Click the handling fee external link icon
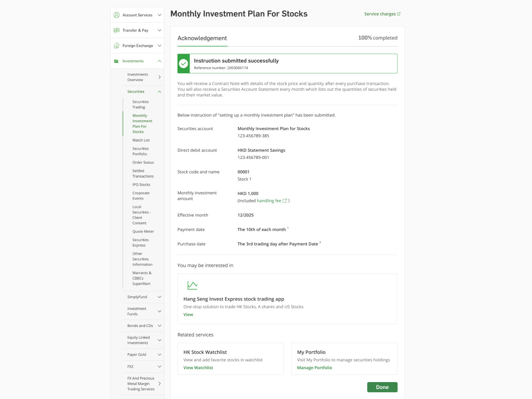 coord(285,200)
